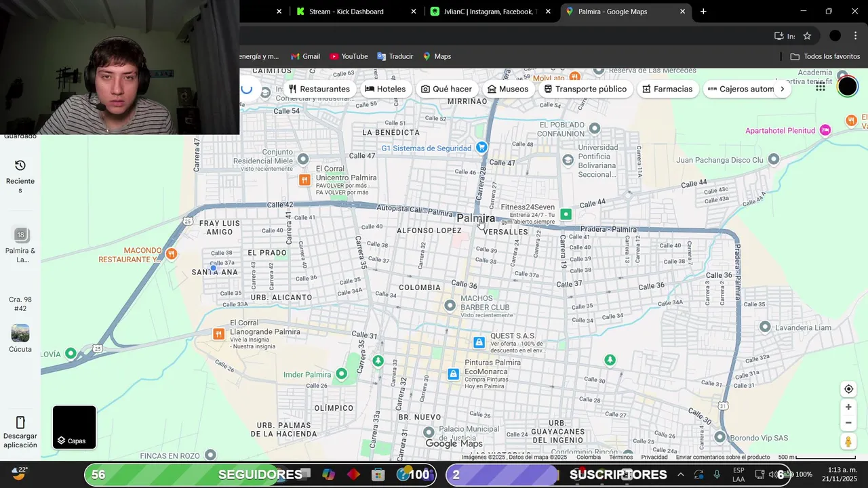Image resolution: width=868 pixels, height=488 pixels.
Task: Toggle the 500 m scale bar units
Action: (816, 457)
